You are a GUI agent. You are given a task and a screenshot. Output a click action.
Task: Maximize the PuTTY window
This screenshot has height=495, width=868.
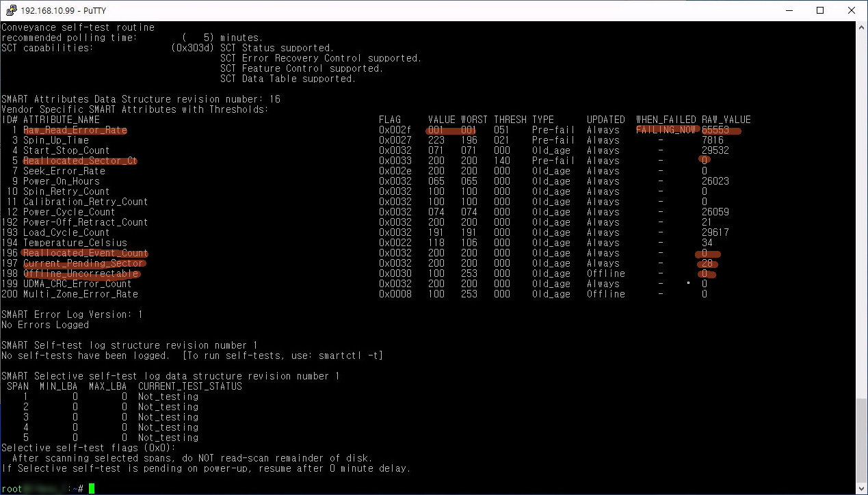click(820, 10)
